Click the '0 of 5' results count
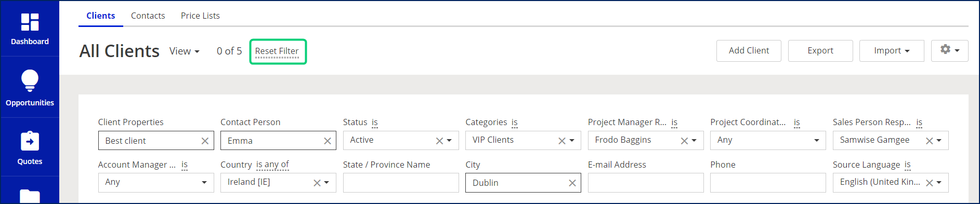 [229, 51]
